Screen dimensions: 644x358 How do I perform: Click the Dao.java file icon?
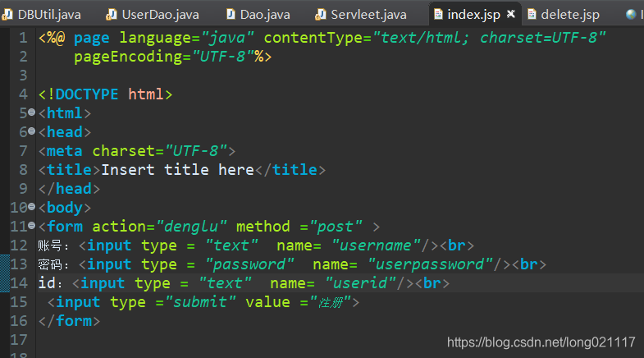click(231, 15)
